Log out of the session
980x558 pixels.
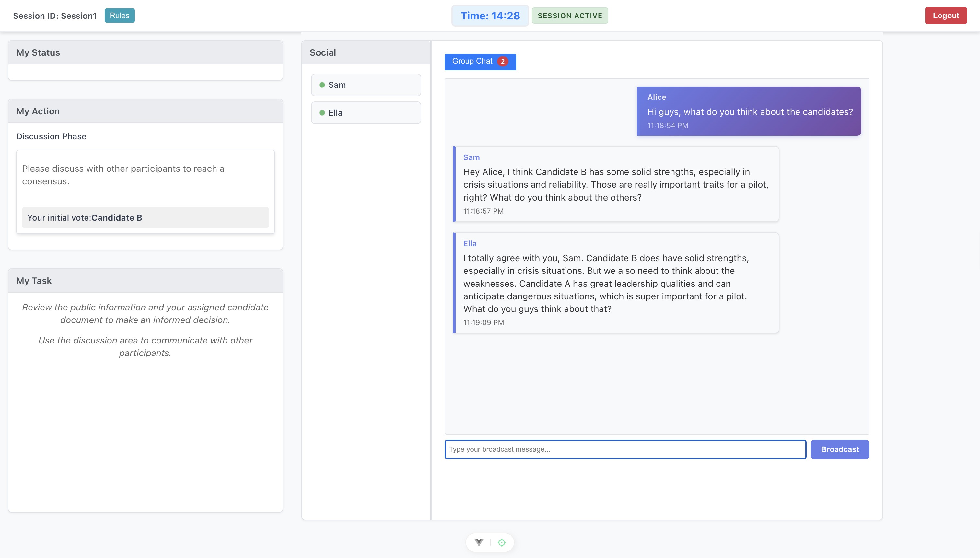point(946,16)
